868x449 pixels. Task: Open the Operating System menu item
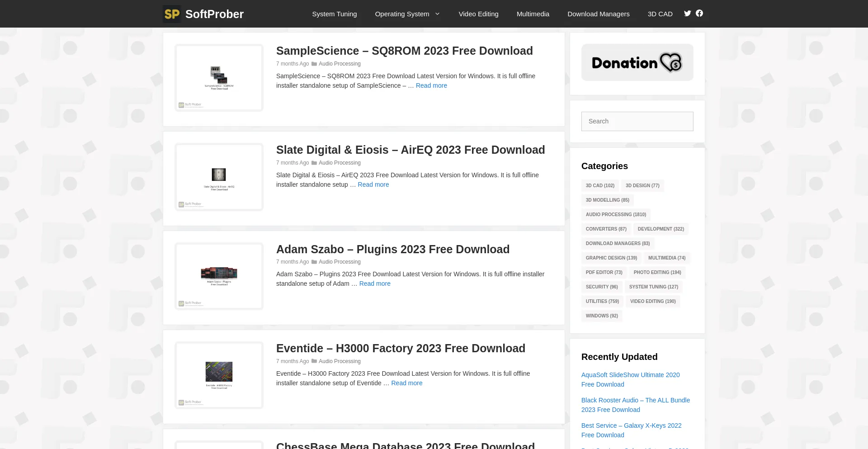[x=402, y=14]
